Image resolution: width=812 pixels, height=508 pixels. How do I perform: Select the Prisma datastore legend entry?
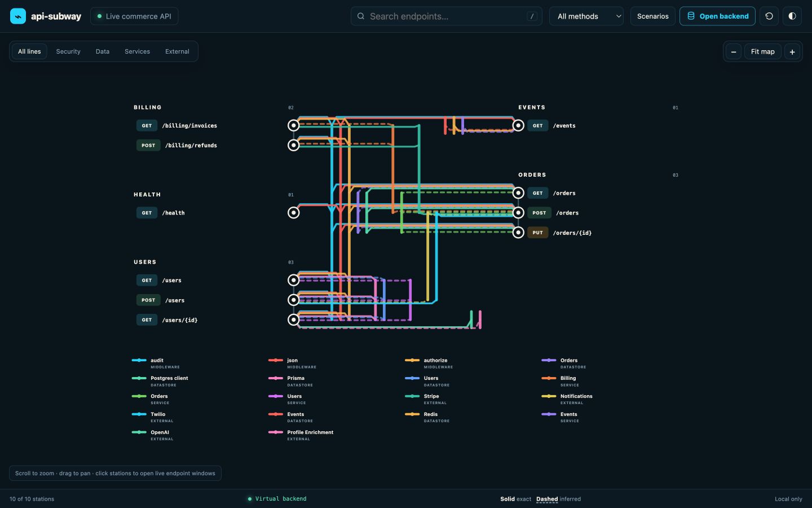tap(291, 381)
